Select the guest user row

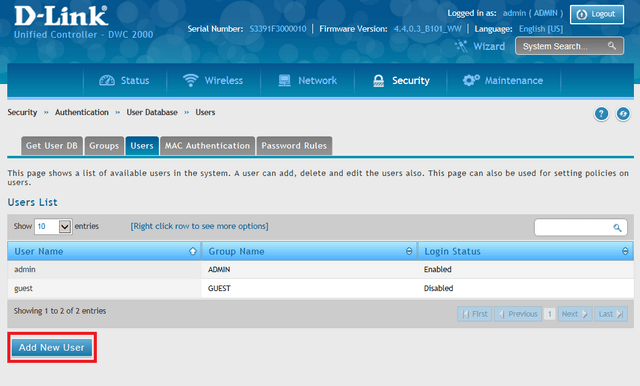(x=320, y=288)
